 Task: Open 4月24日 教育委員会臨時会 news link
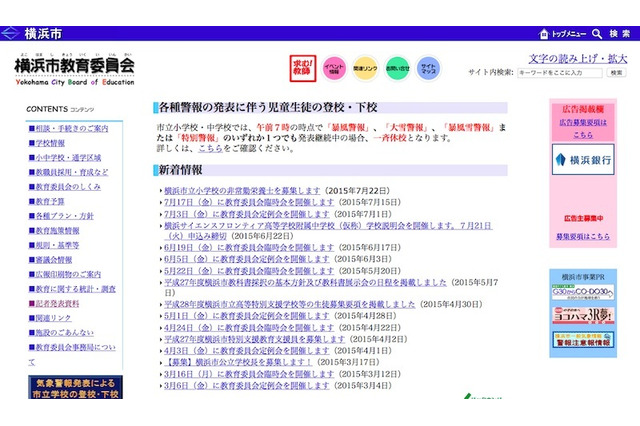(x=249, y=327)
